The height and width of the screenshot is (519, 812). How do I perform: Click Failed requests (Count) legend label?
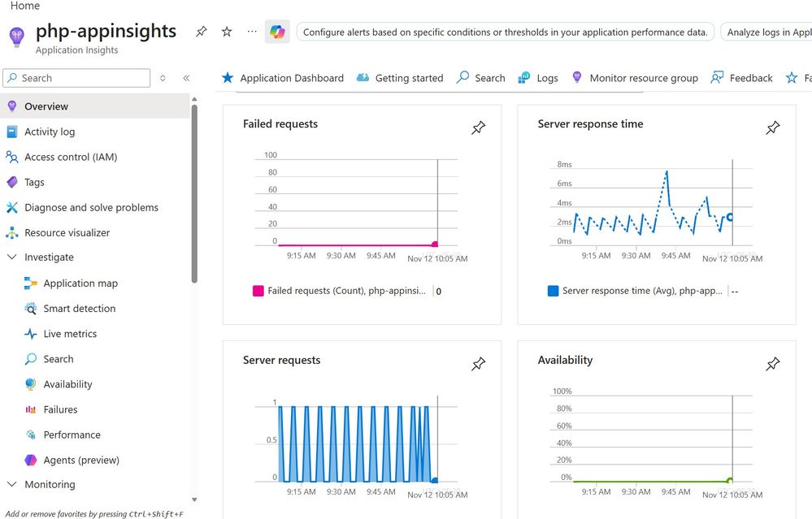tap(346, 291)
